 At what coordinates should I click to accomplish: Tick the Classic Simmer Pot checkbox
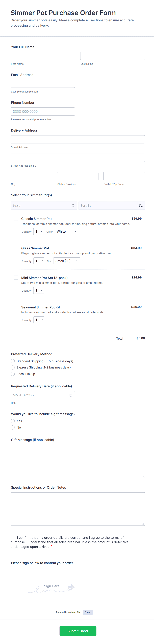coord(16,219)
